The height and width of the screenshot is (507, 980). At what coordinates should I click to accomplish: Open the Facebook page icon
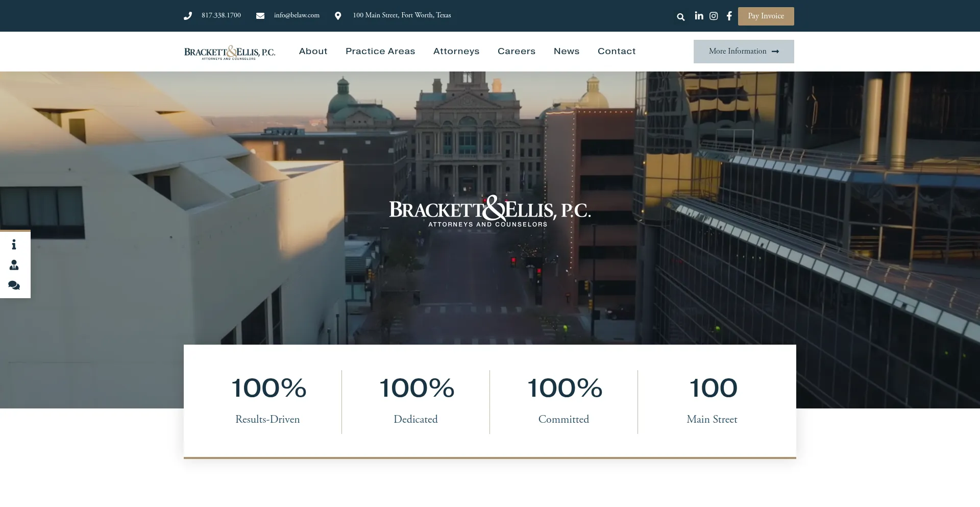729,16
